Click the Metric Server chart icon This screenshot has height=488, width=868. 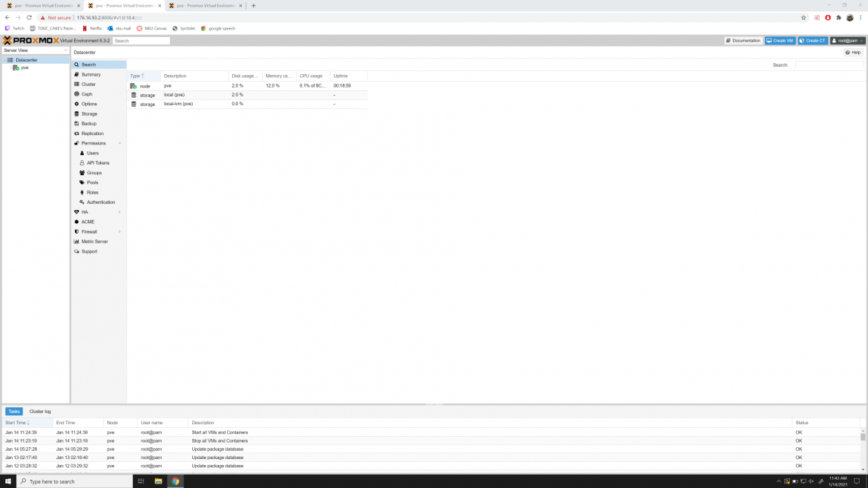point(76,241)
